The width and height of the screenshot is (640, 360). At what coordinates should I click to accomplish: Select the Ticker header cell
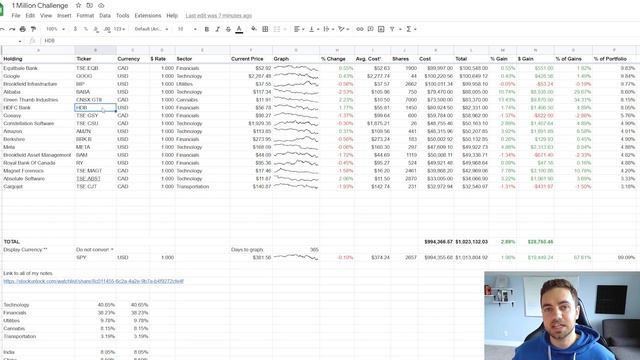coord(96,59)
